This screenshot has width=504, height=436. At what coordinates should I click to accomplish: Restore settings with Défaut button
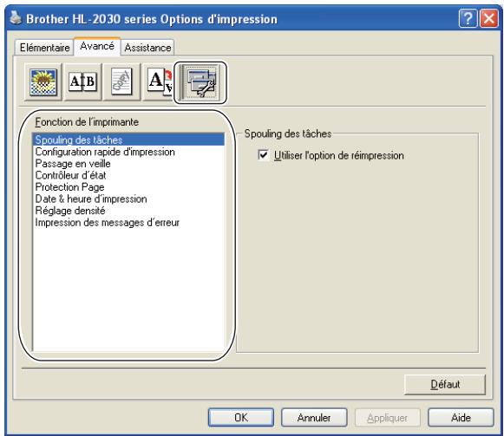(445, 384)
